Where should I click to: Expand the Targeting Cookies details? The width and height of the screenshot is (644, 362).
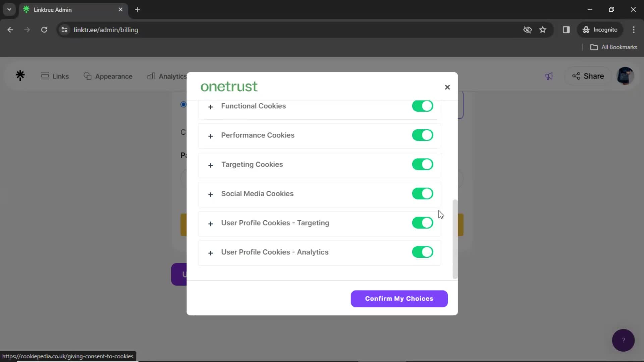coord(211,165)
